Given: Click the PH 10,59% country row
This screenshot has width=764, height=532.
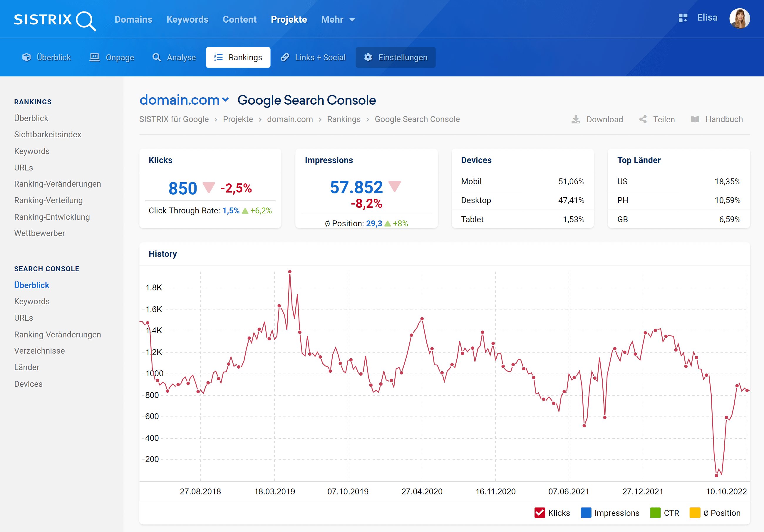Looking at the screenshot, I should (679, 200).
